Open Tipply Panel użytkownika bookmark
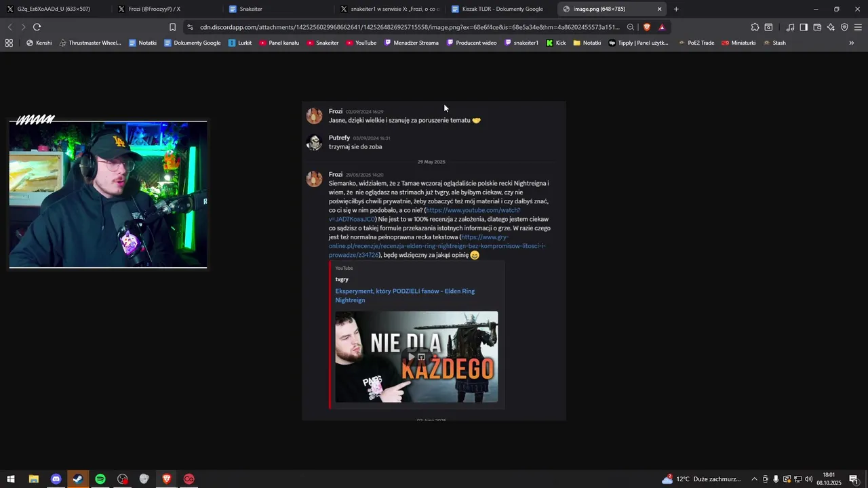Screen dimensions: 868x488 [x=638, y=43]
